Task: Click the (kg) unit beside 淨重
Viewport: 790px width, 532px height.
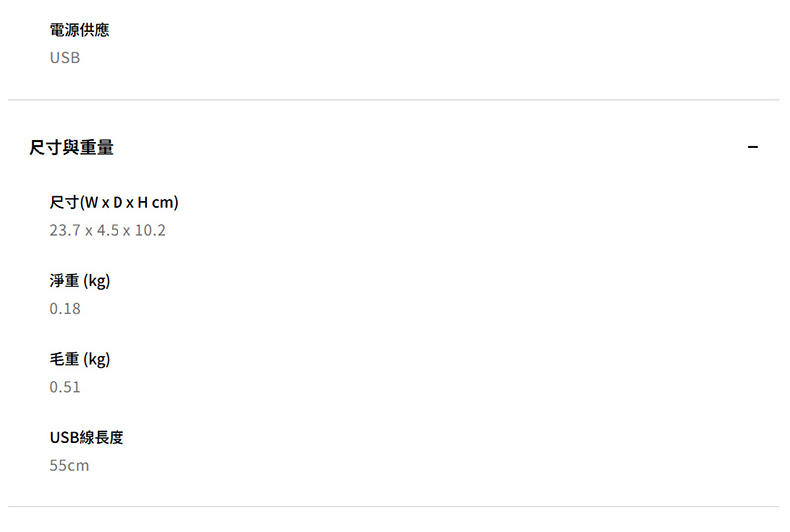Action: pyautogui.click(x=97, y=281)
